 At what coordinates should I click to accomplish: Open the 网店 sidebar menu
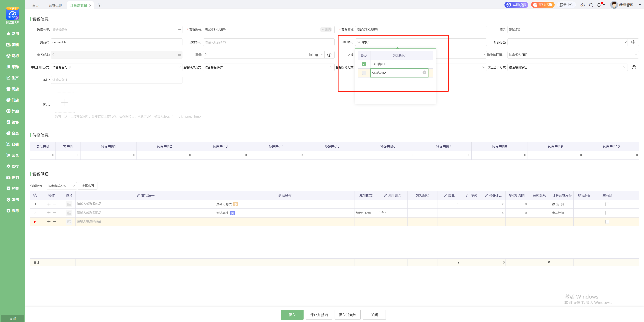coord(13,89)
